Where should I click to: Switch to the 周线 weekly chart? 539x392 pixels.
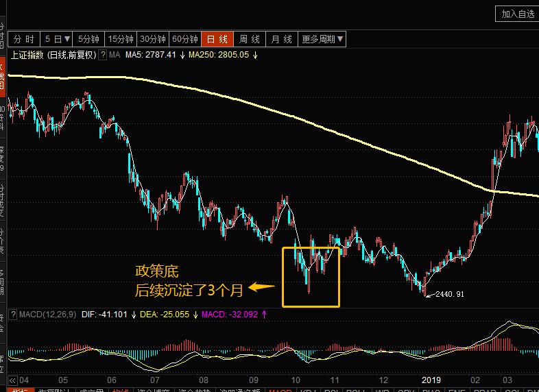point(250,39)
